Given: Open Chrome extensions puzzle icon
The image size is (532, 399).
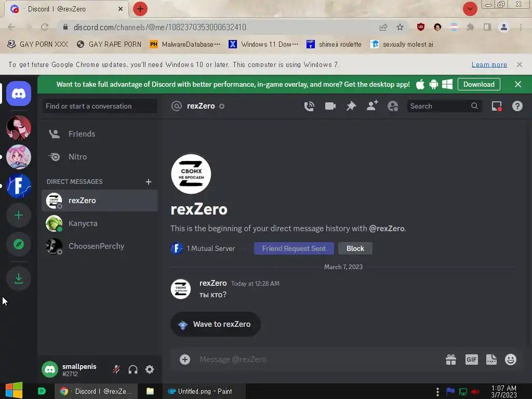Looking at the screenshot, I should [470, 27].
